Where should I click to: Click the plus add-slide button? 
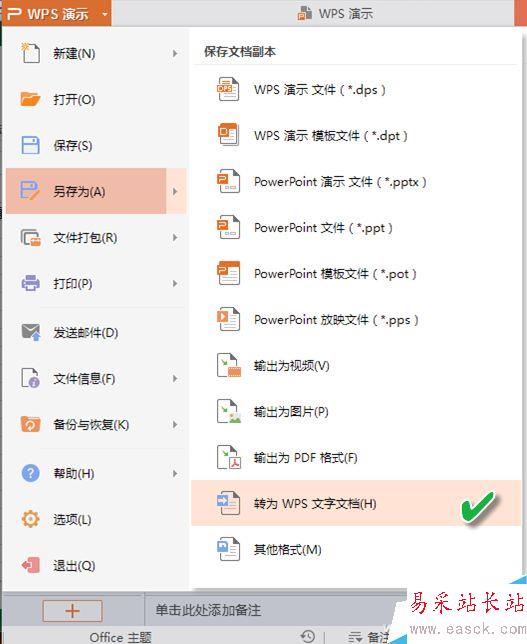point(72,611)
